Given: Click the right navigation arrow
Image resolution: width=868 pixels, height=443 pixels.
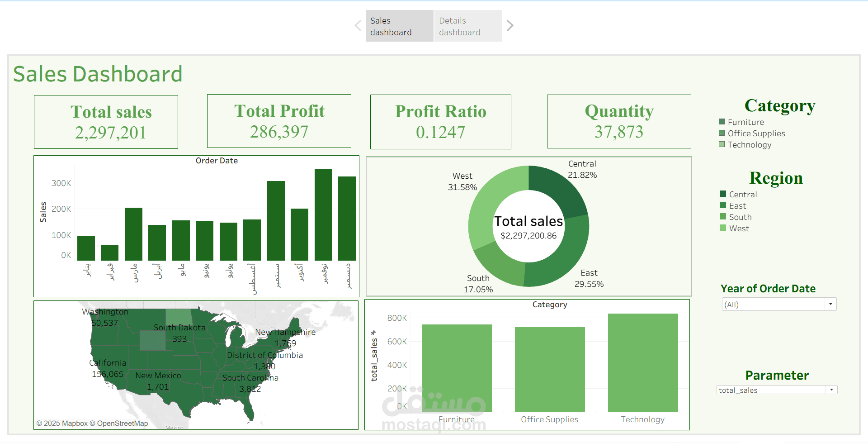Looking at the screenshot, I should point(510,25).
